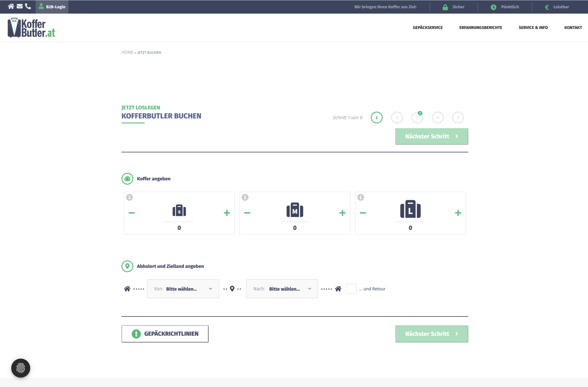Jump to step 2 circle indicator
The image size is (588, 387).
click(x=397, y=118)
